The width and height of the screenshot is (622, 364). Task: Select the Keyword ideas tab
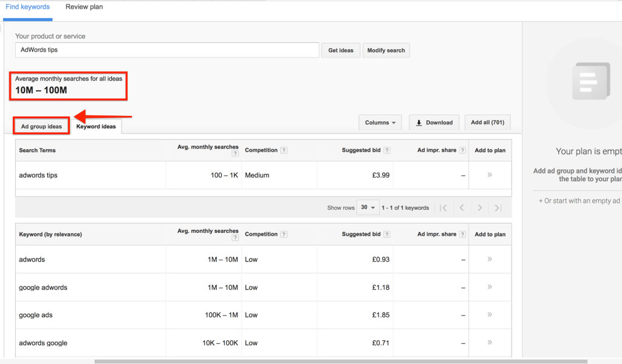click(x=96, y=126)
